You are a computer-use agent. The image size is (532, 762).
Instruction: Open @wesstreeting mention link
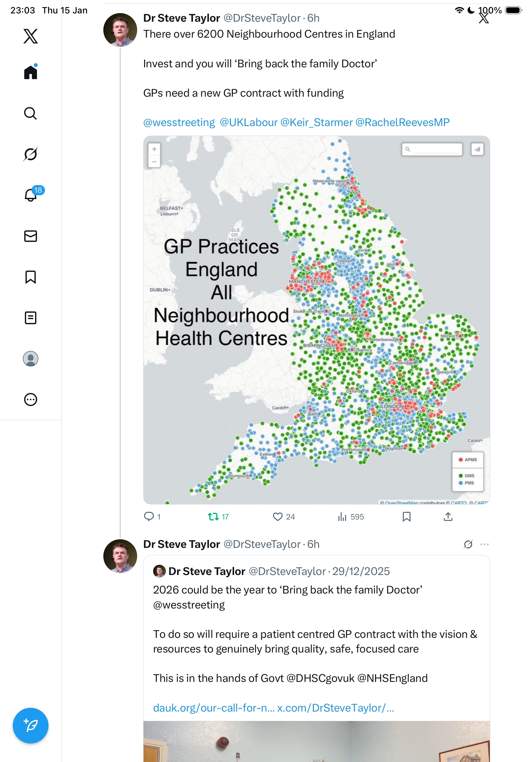[179, 123]
